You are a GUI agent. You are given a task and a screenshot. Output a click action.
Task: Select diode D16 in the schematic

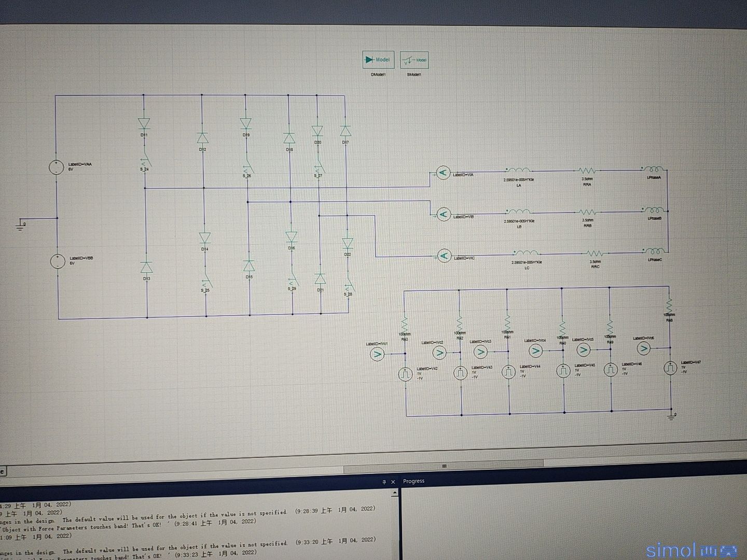[x=292, y=237]
